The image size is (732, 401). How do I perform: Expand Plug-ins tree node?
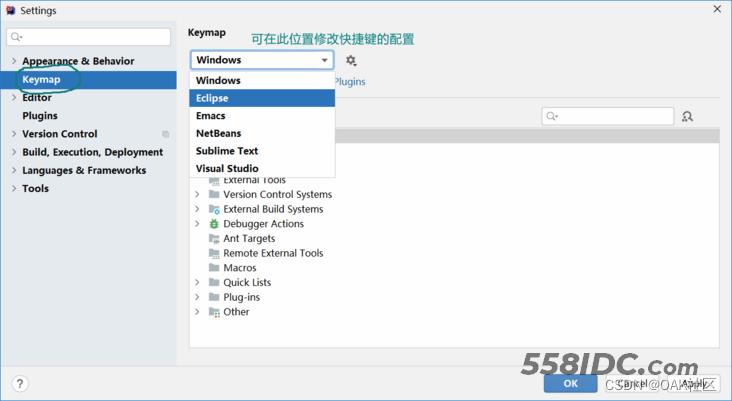[x=197, y=297]
